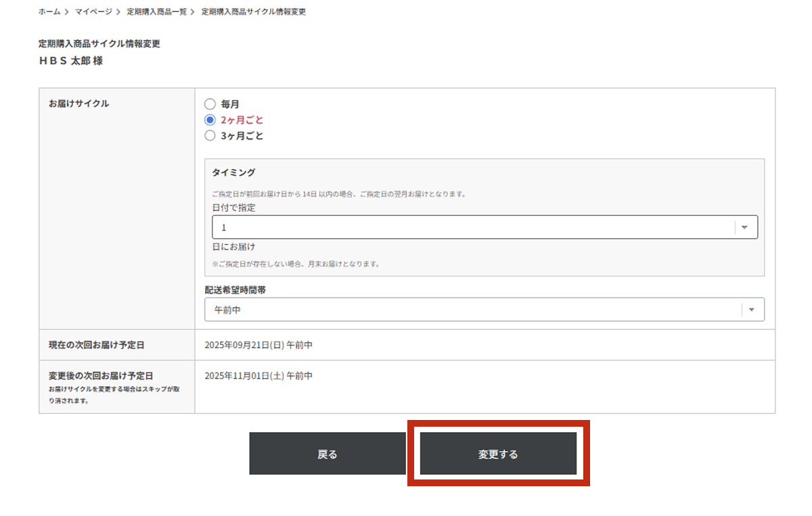This screenshot has height=516, width=812.
Task: Select the 毎月 delivery cycle radio button
Action: click(x=210, y=104)
